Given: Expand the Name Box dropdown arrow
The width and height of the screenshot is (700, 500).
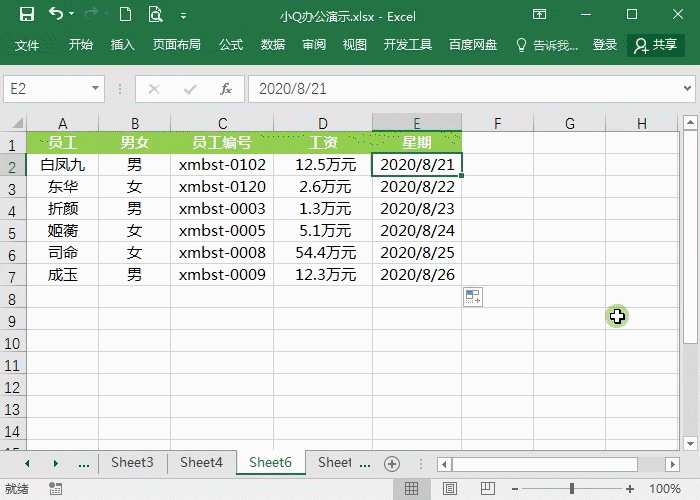Looking at the screenshot, I should (96, 88).
